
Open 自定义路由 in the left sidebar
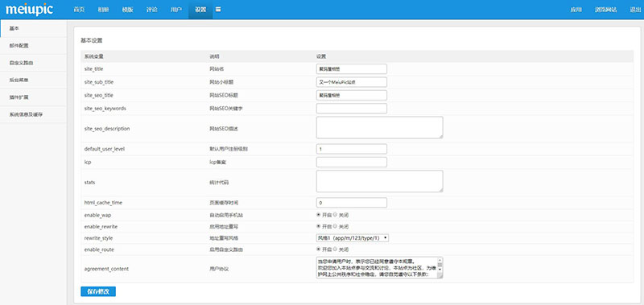point(33,64)
